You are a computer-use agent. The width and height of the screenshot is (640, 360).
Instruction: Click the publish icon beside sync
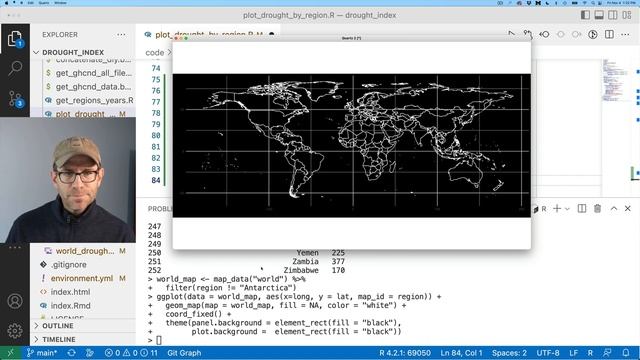pyautogui.click(x=89, y=353)
